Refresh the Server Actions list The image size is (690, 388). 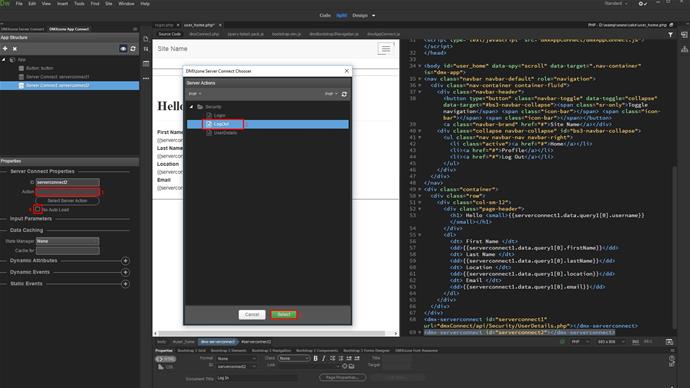click(x=344, y=94)
